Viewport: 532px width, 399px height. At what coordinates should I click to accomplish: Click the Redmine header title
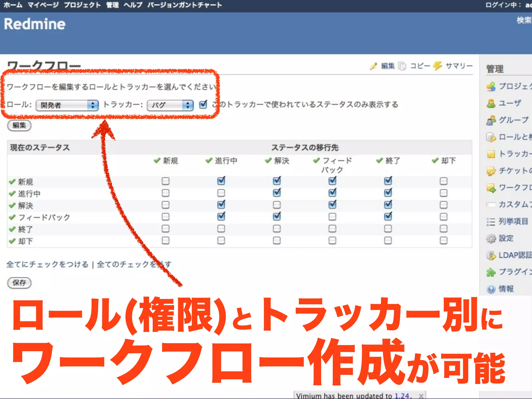pos(35,24)
